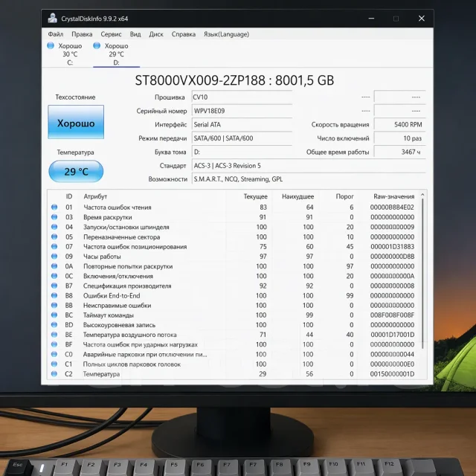Click status dot of row 05 Переназначенные сектора
Viewport: 476px width, 476px height.
click(54, 237)
